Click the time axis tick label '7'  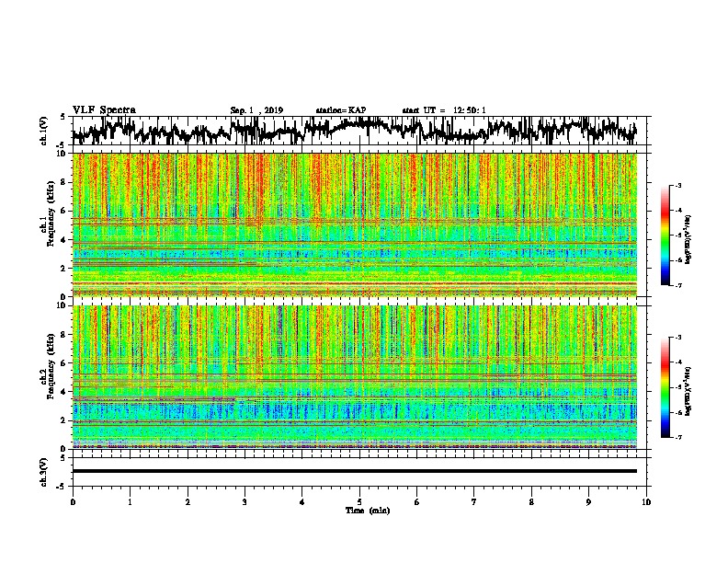474,502
